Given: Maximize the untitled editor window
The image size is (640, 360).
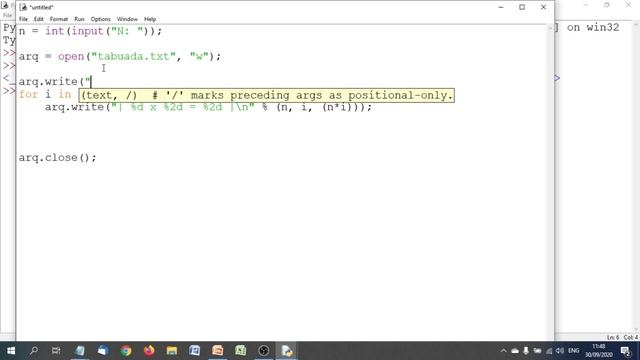Looking at the screenshot, I should point(522,7).
